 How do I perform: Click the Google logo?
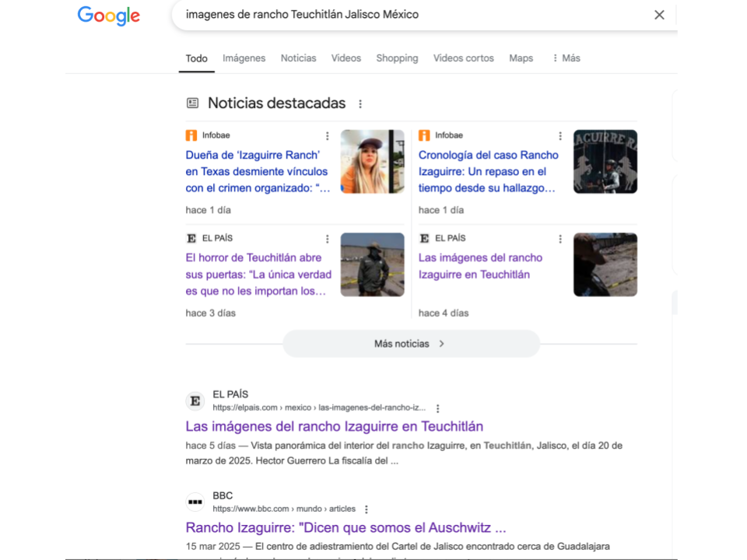pos(108,16)
